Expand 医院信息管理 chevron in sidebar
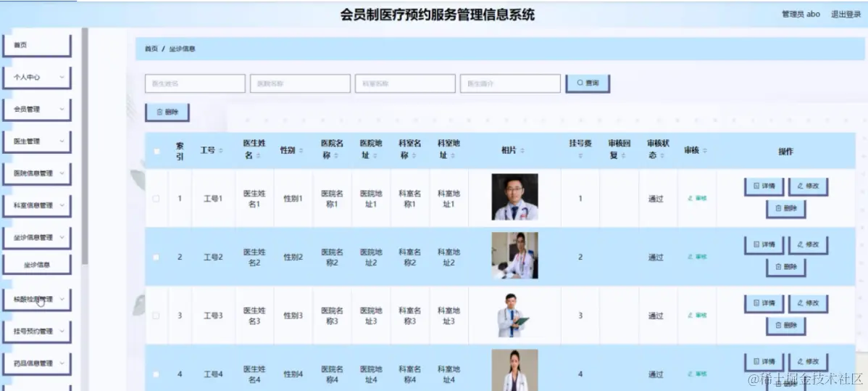 (62, 173)
